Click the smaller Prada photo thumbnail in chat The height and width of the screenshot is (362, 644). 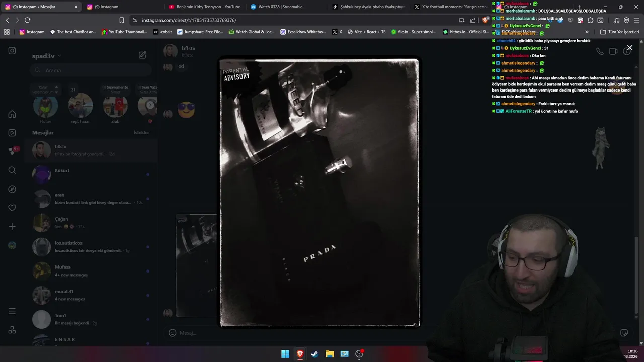(x=197, y=265)
